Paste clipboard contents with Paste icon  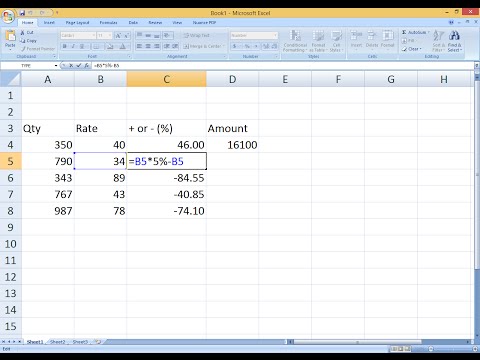coord(10,36)
